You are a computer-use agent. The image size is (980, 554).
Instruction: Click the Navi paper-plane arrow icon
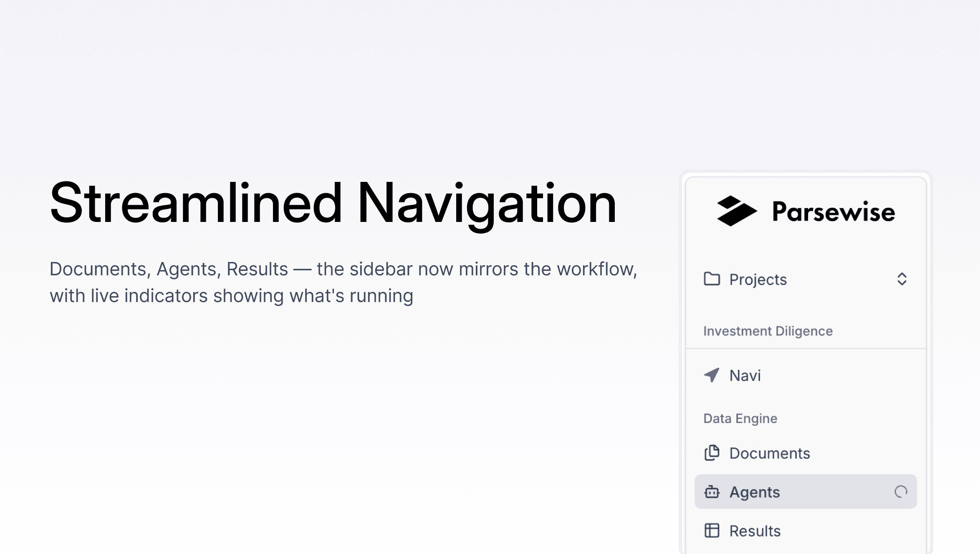[712, 375]
